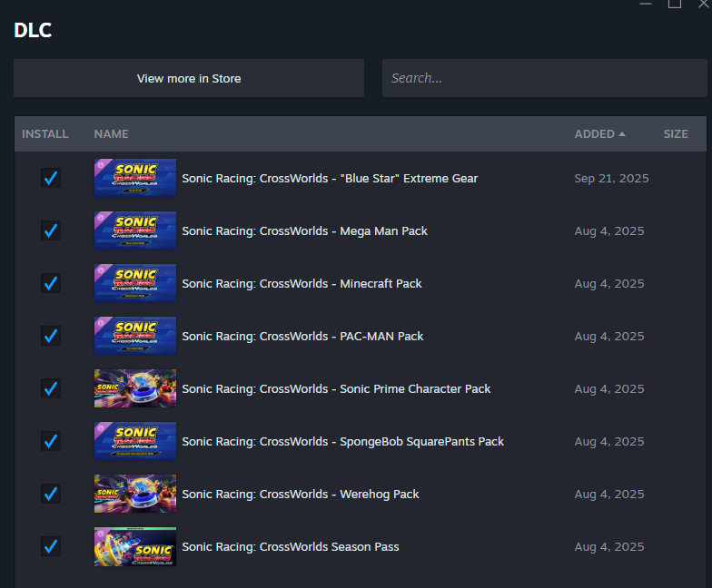This screenshot has height=588, width=712.
Task: Maximize the DLC window
Action: click(x=674, y=4)
